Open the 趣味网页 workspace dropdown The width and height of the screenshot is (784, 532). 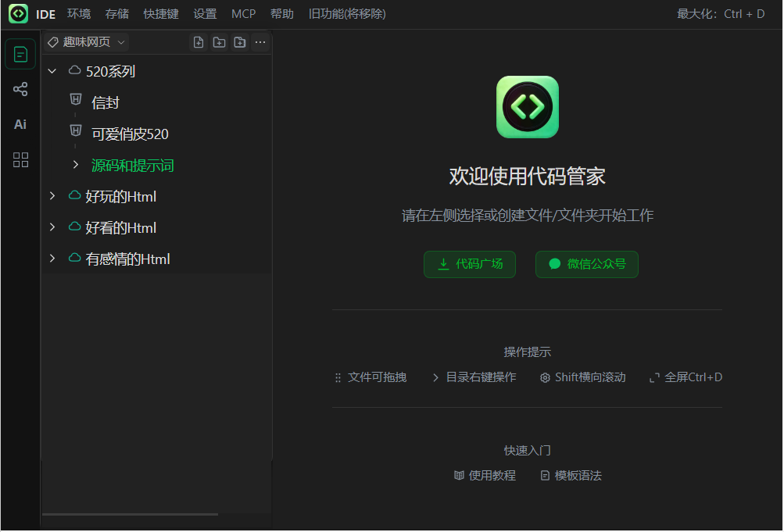[87, 42]
